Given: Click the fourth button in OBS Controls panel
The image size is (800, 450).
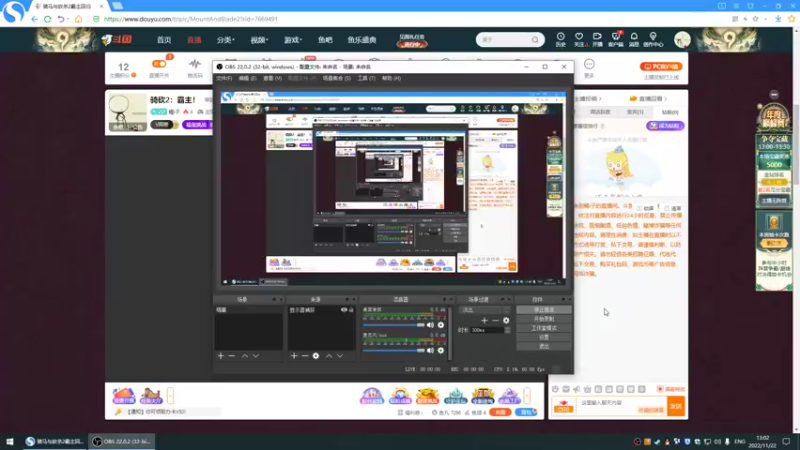Looking at the screenshot, I should [544, 337].
